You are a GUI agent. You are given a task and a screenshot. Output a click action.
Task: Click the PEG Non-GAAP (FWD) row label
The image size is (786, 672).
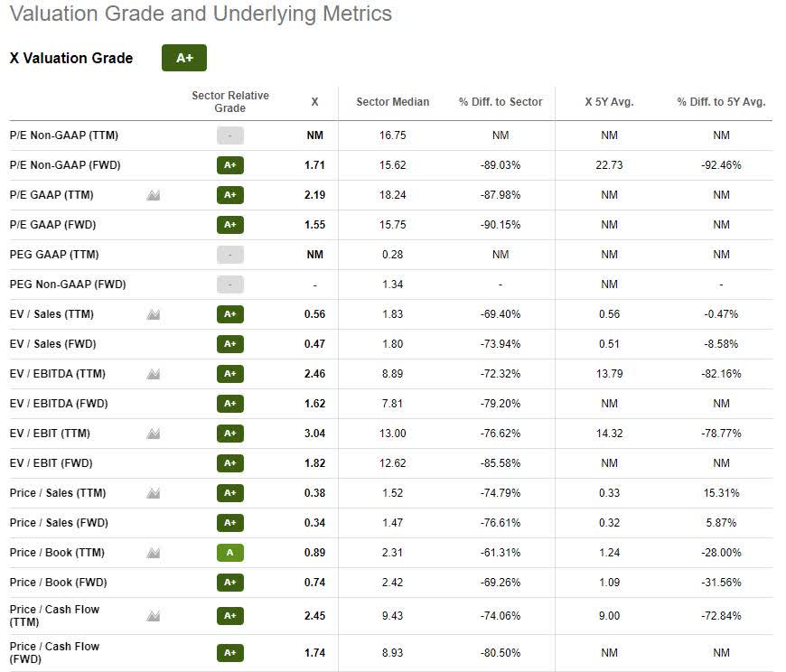68,285
